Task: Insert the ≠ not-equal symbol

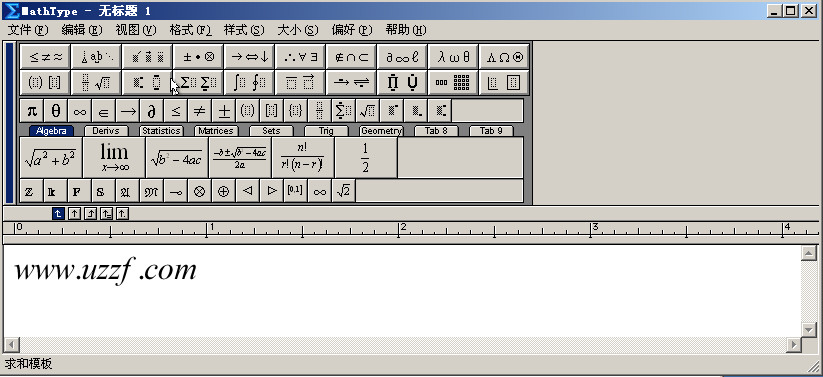Action: tap(199, 111)
